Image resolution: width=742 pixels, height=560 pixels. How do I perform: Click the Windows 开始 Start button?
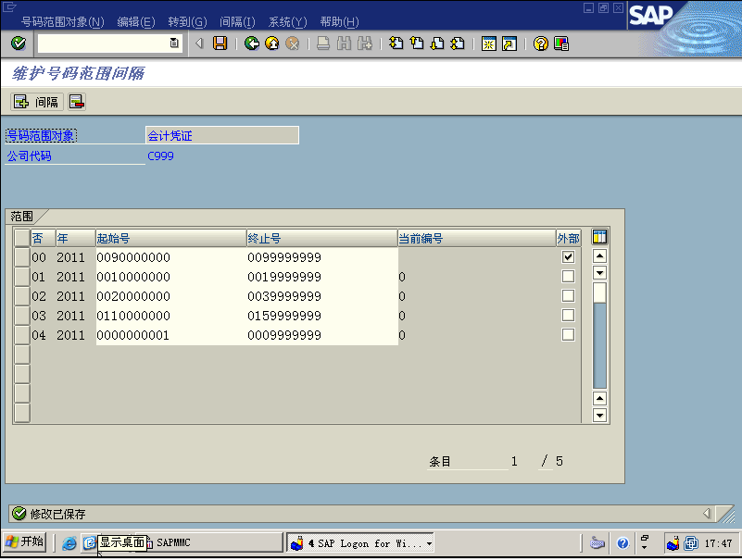pos(24,542)
